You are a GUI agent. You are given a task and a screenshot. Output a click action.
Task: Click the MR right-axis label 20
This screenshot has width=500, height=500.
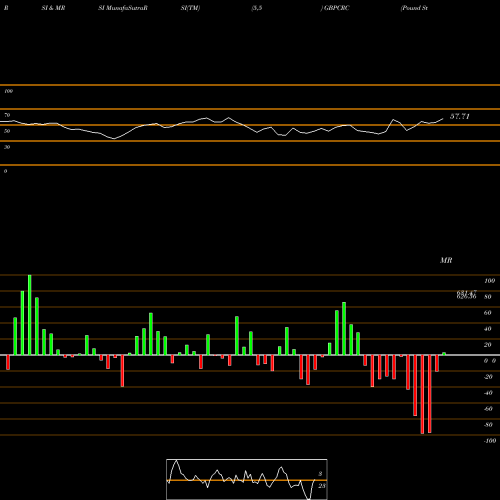pyautogui.click(x=488, y=345)
